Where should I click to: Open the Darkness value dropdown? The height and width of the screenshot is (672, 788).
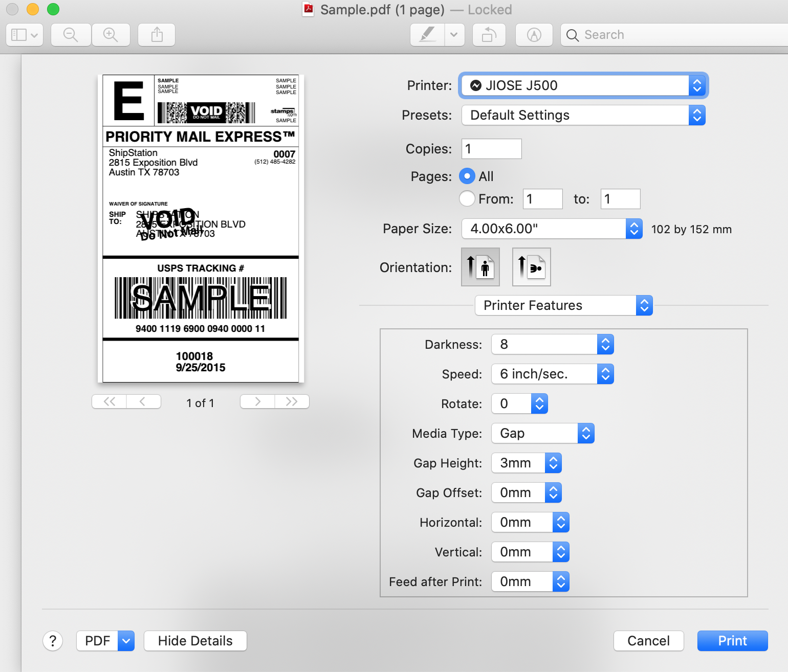553,344
